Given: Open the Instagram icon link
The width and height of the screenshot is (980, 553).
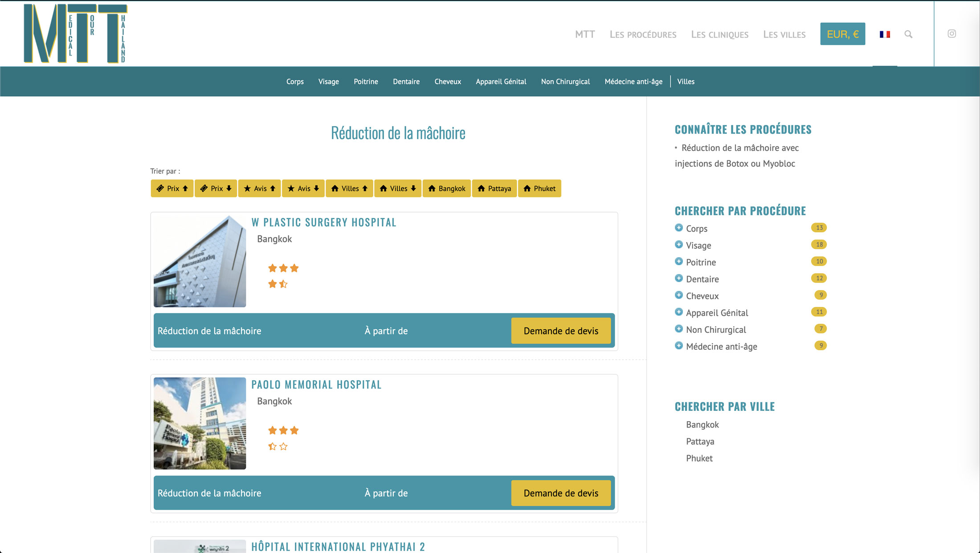Looking at the screenshot, I should pos(951,34).
